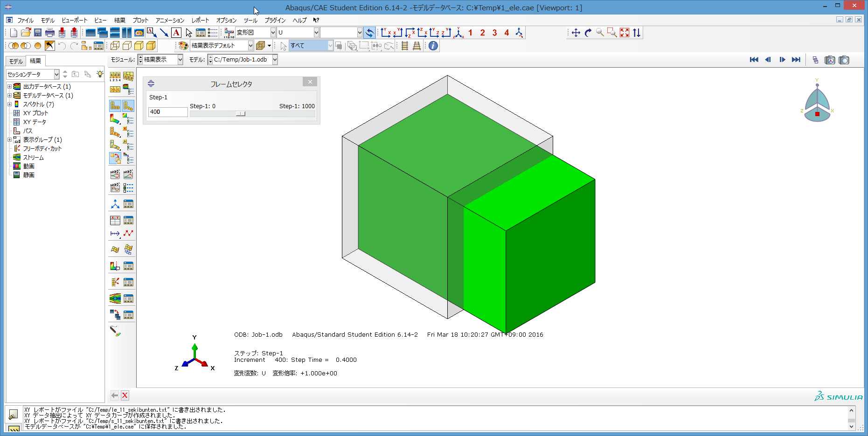Click the New model database icon
Image resolution: width=868 pixels, height=436 pixels.
pyautogui.click(x=14, y=33)
